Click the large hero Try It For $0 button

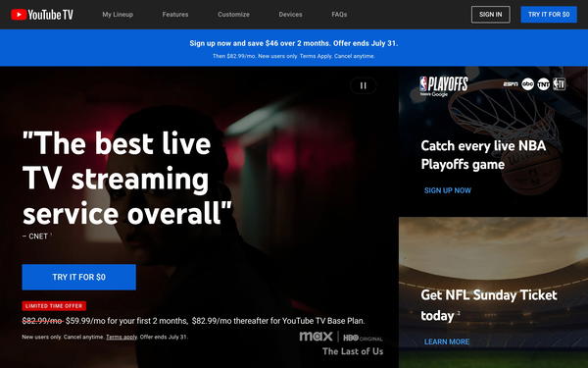78,277
